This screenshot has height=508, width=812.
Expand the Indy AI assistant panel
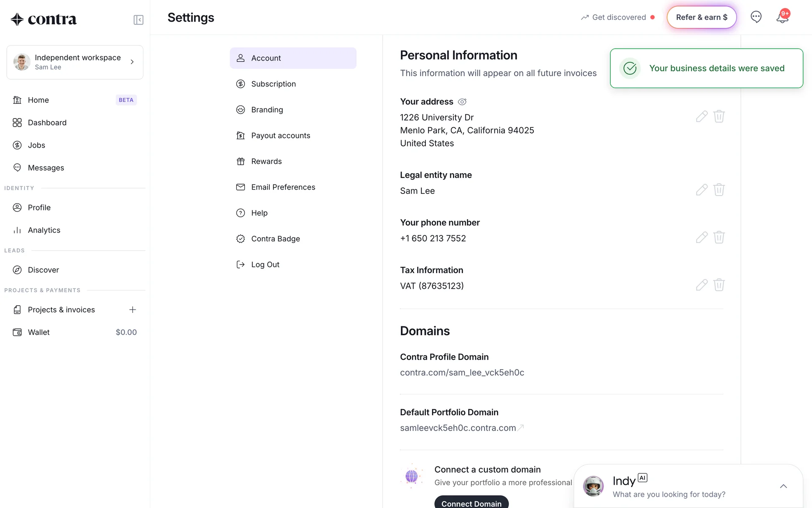783,486
